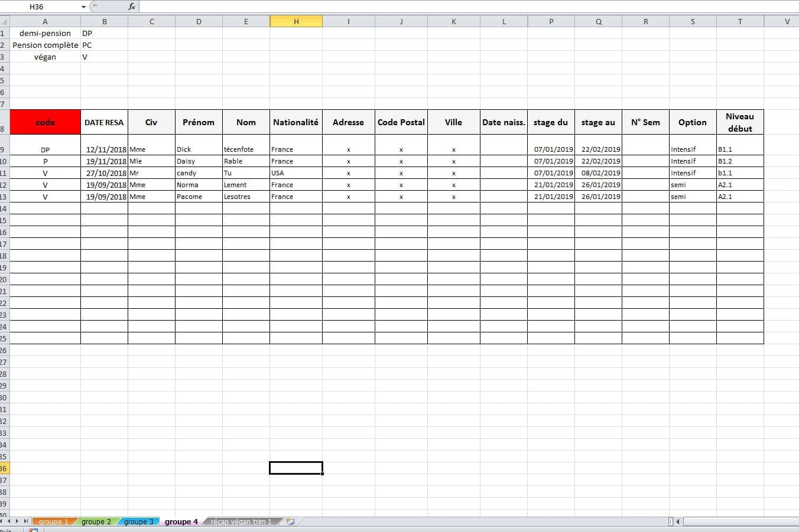Click the first name cell 'Pacome'
Viewport: 799px width, 532px height.
(x=199, y=197)
